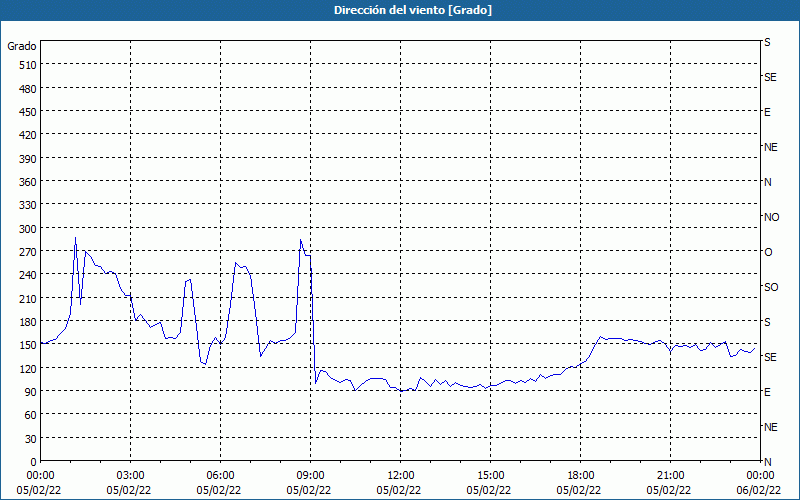Click the "Grado" axis unit label

point(22,46)
